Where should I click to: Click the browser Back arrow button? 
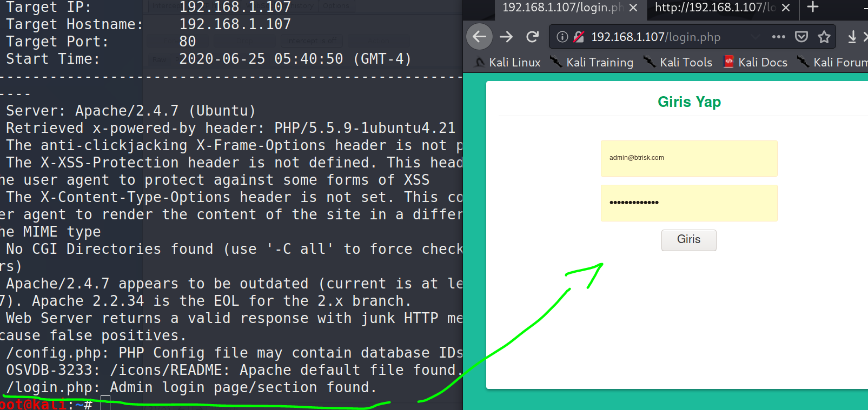479,37
